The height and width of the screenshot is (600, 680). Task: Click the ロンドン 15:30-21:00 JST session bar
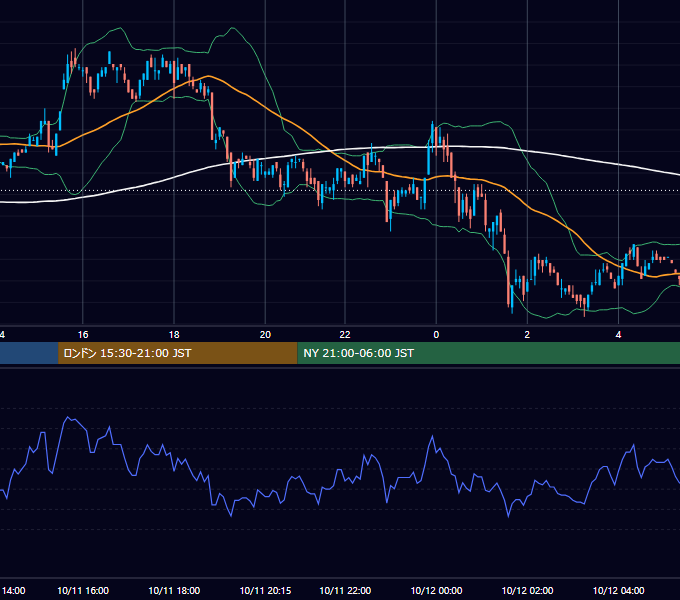pyautogui.click(x=178, y=353)
